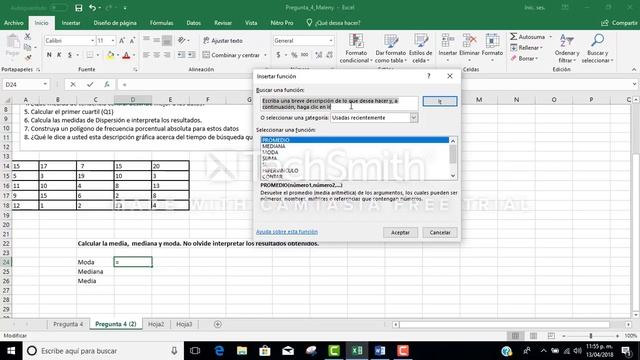
Task: Open Dar formato como tabla
Action: [x=391, y=48]
